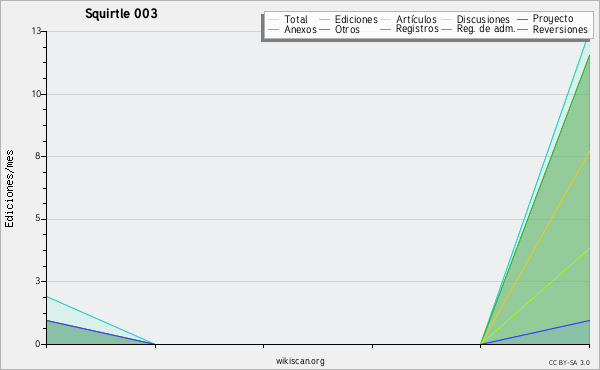Screen dimensions: 600x370
Task: Click the Anexos legend label
Action: point(300,29)
